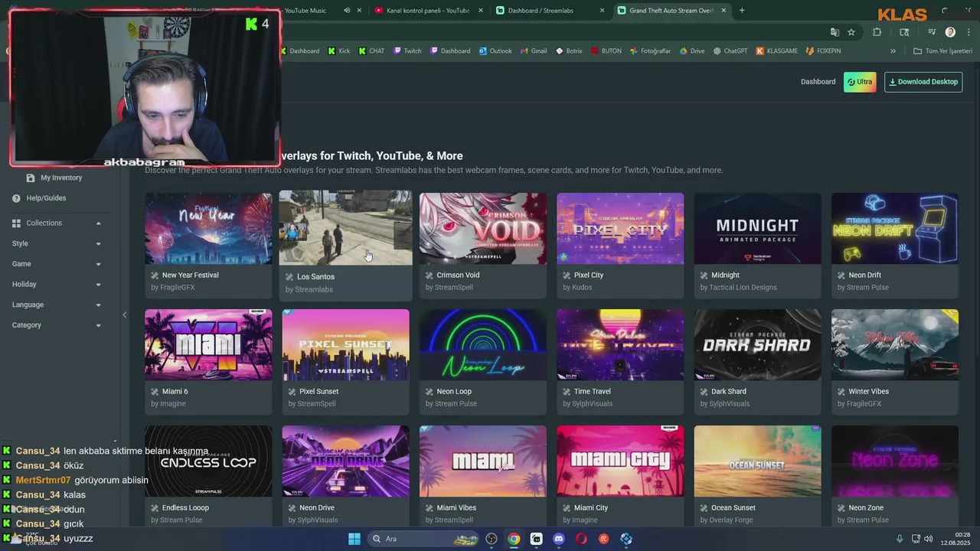Open the Miami 6 overlay thumbnail
The image size is (980, 551).
(x=208, y=344)
